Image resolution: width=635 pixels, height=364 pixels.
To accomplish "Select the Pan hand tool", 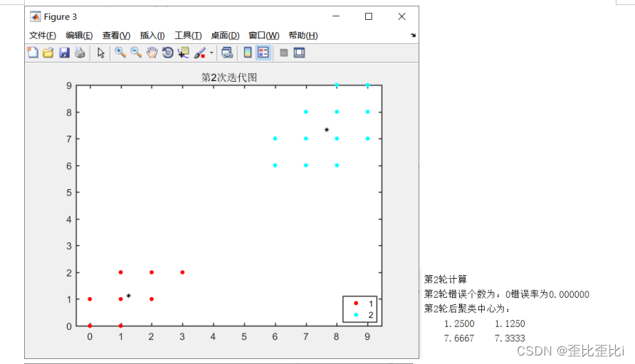I will point(152,53).
